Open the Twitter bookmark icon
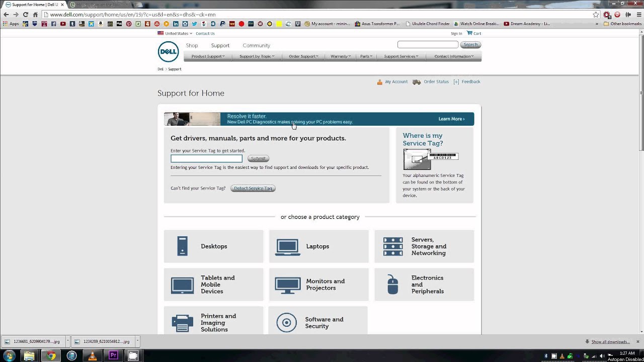This screenshot has width=644, height=362. (194, 24)
